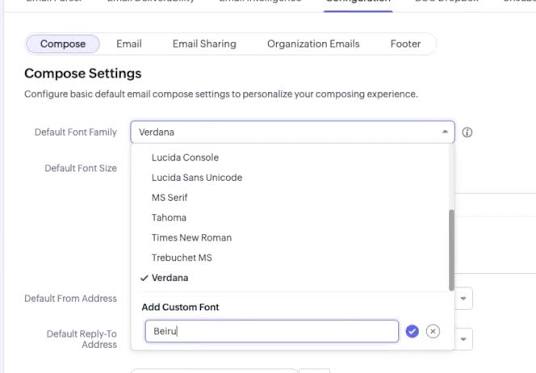536x373 pixels.
Task: Select Tahoma font
Action: [x=169, y=218]
